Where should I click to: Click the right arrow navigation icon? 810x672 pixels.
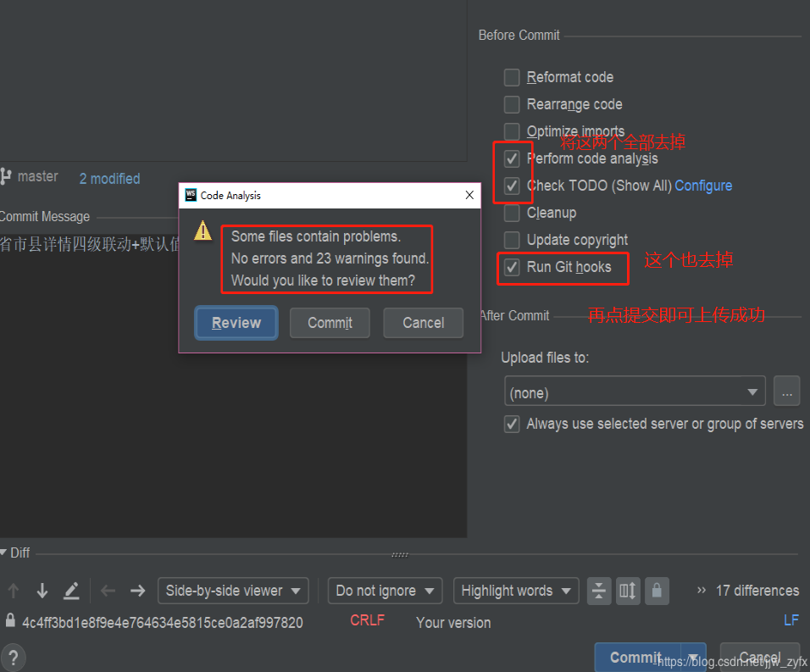(137, 591)
